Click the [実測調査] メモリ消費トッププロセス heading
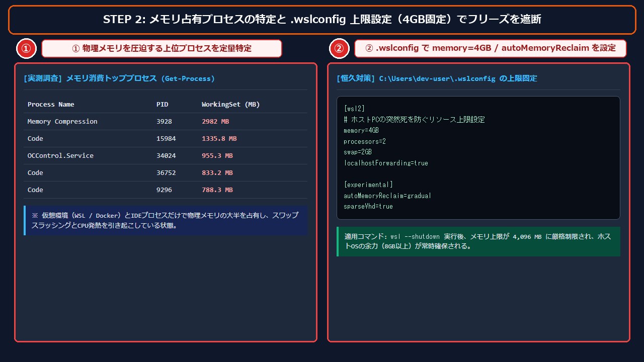The image size is (644, 362). 119,78
